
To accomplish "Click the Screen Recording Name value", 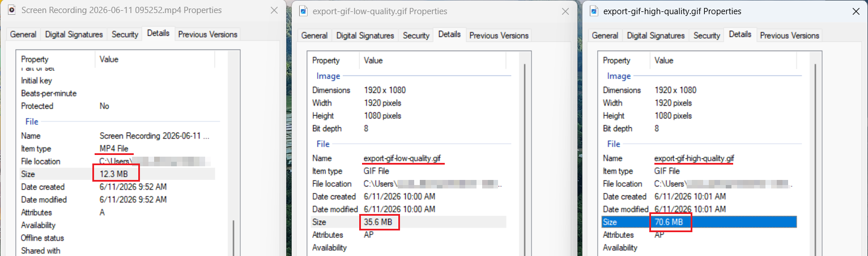I will (x=155, y=136).
